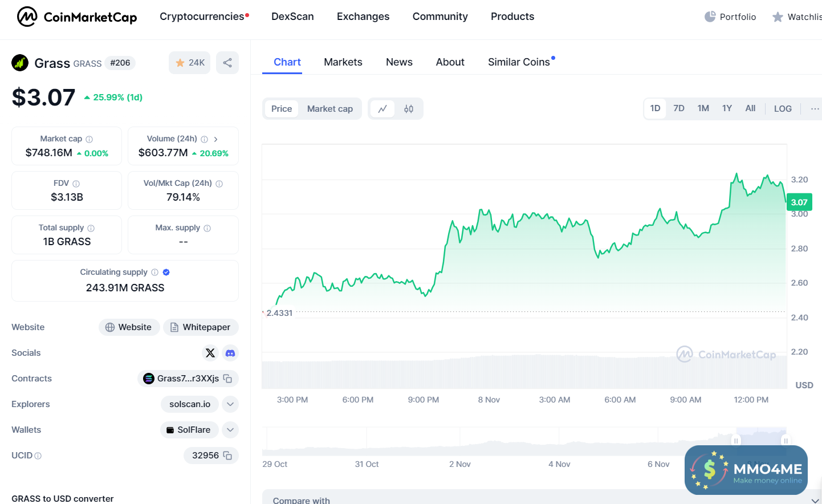Open the Products menu
The image size is (822, 504).
[512, 17]
